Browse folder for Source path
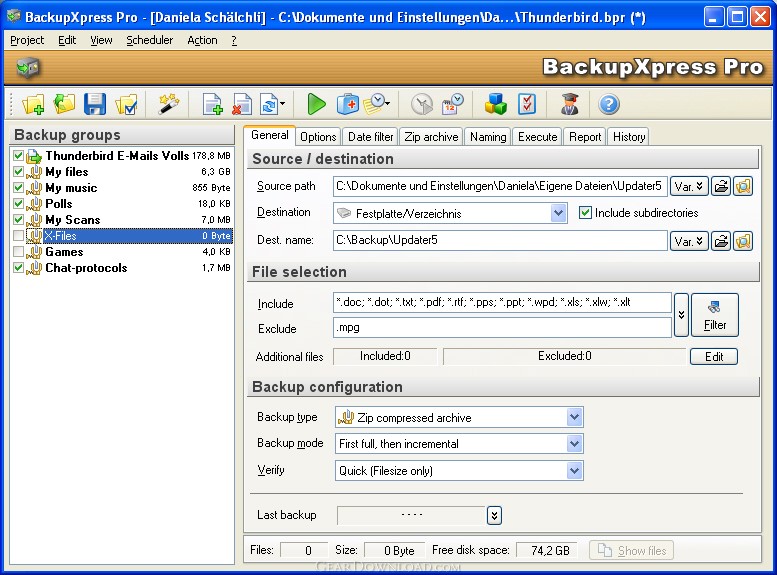 point(721,186)
